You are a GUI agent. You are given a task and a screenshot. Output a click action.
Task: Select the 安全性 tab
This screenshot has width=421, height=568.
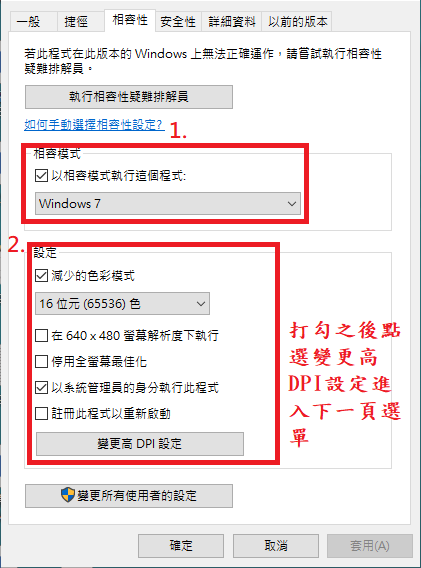coord(178,22)
